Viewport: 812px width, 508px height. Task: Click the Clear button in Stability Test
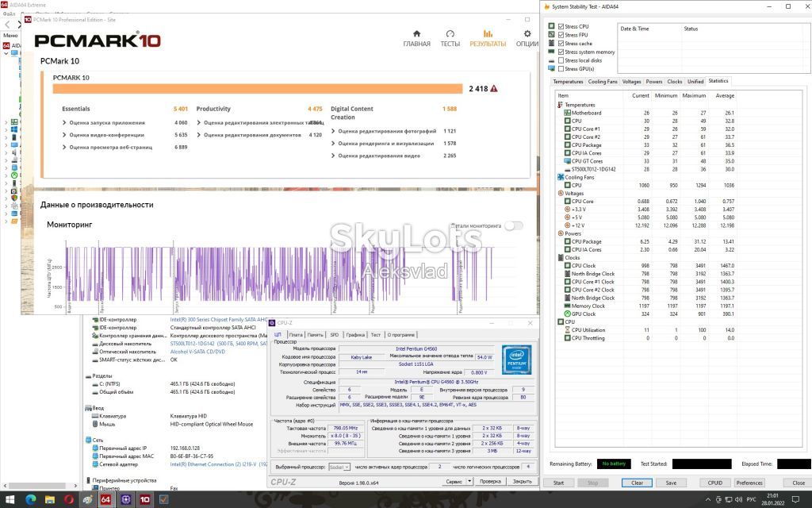(637, 483)
